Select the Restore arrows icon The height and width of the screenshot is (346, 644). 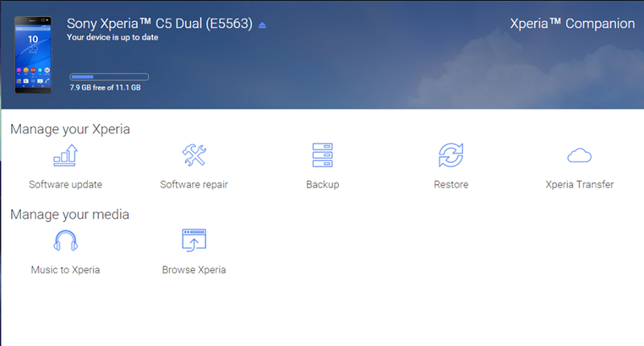[451, 155]
